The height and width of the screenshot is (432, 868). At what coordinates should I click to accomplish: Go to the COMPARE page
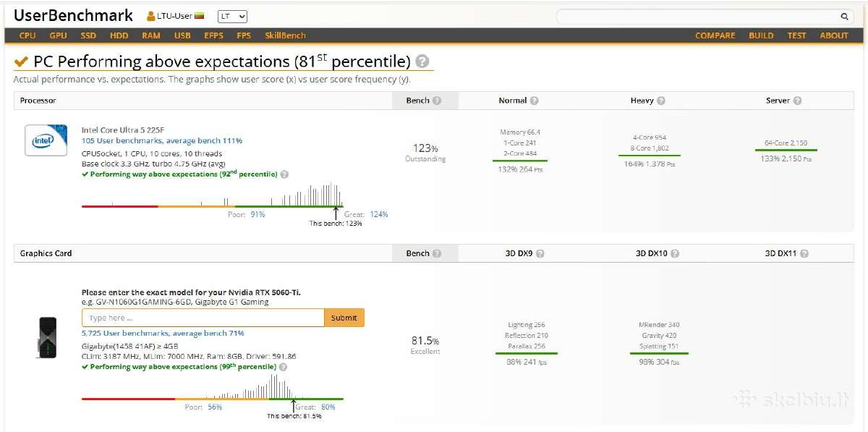pyautogui.click(x=715, y=35)
